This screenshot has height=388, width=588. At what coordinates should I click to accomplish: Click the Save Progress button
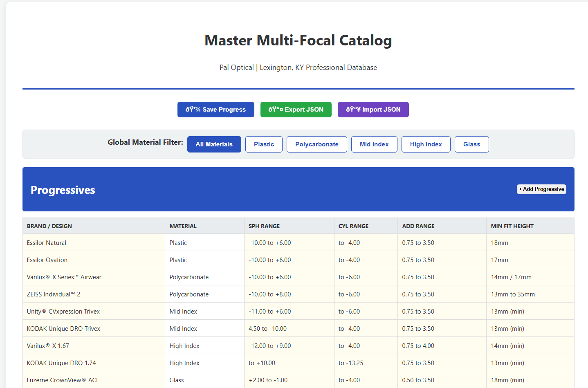[215, 110]
